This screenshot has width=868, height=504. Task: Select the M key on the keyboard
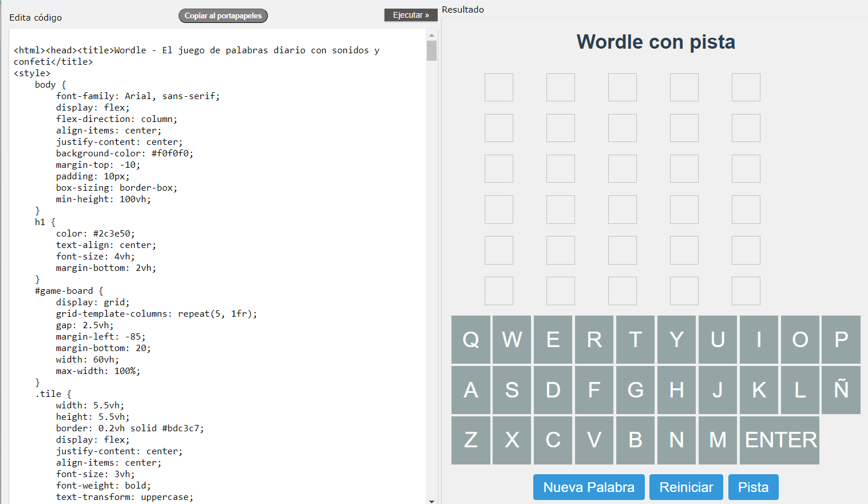718,440
